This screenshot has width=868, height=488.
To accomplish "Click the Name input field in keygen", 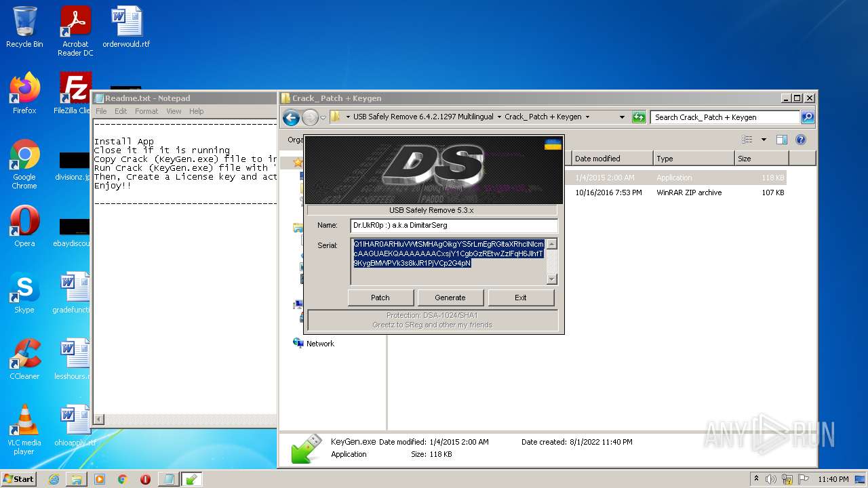I will [454, 225].
